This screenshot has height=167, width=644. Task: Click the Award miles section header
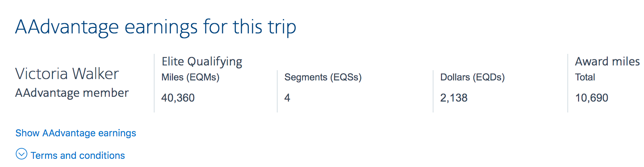point(607,61)
